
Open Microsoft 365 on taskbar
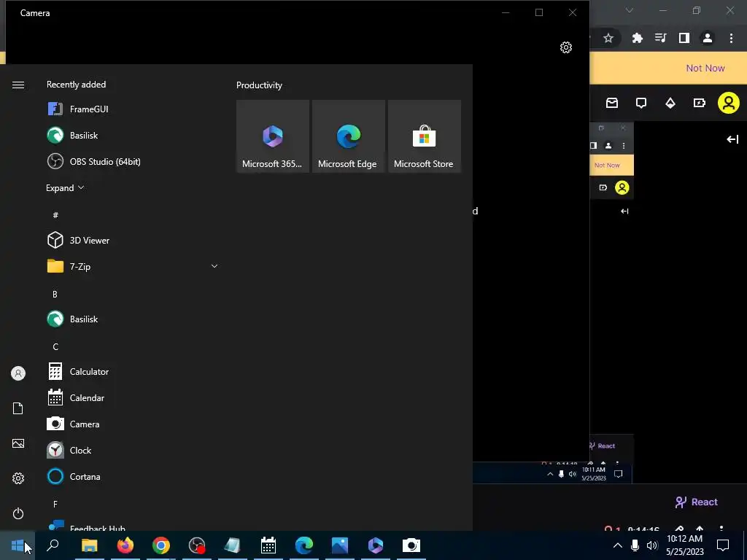click(376, 545)
